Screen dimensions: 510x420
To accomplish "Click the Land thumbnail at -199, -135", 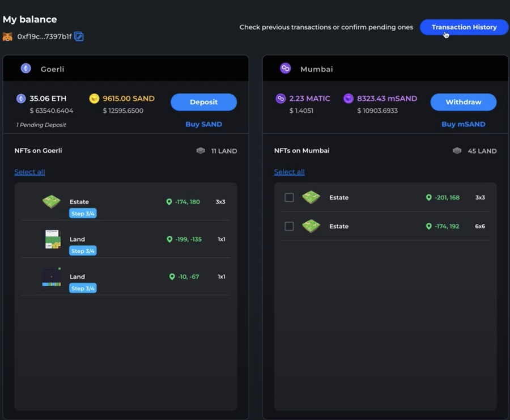I will (x=52, y=239).
